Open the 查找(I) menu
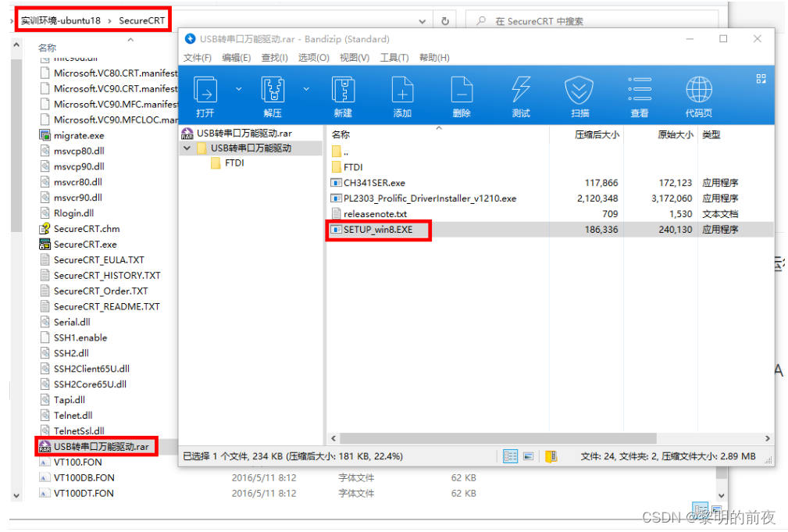Screen dimensions: 788x532 [274, 57]
